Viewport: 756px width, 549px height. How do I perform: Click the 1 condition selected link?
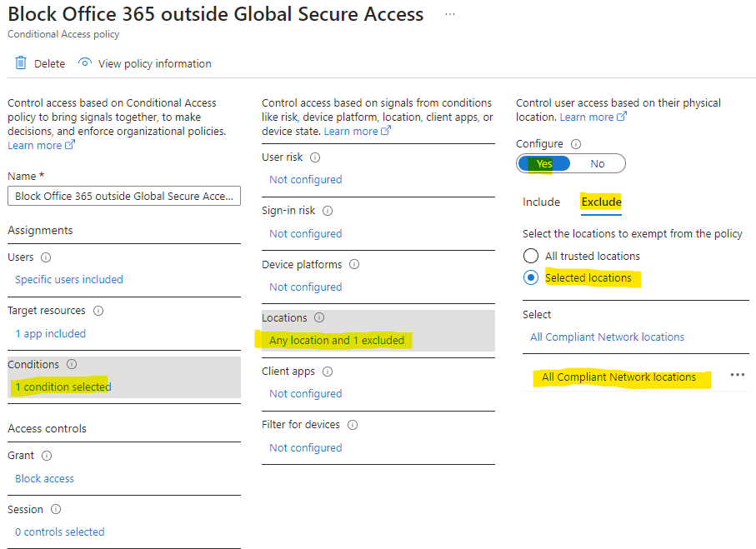pos(63,387)
